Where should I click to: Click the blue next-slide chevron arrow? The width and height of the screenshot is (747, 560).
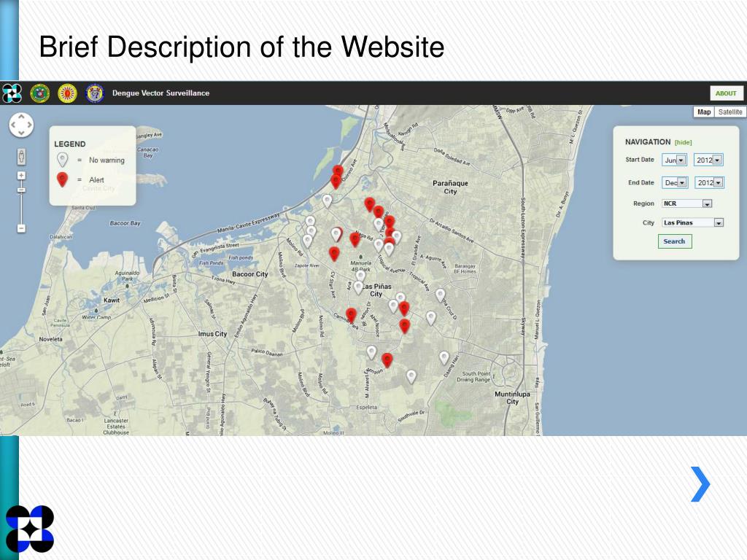[700, 484]
